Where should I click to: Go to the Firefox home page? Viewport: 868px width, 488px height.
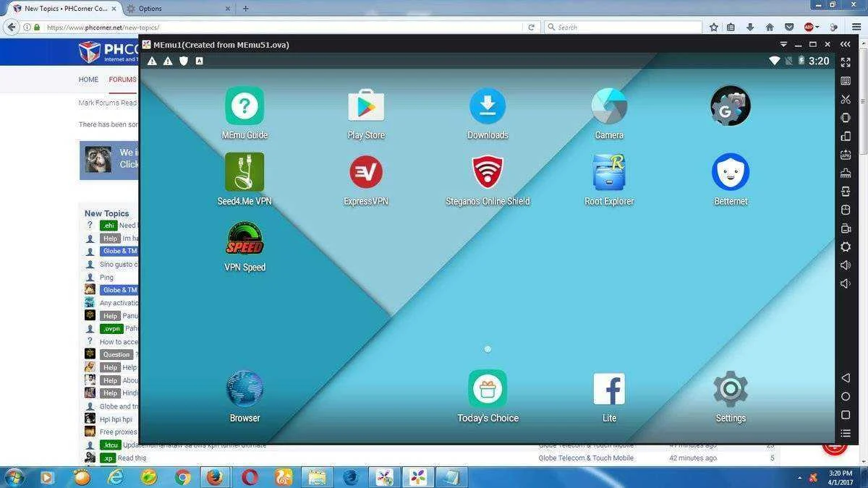click(770, 27)
